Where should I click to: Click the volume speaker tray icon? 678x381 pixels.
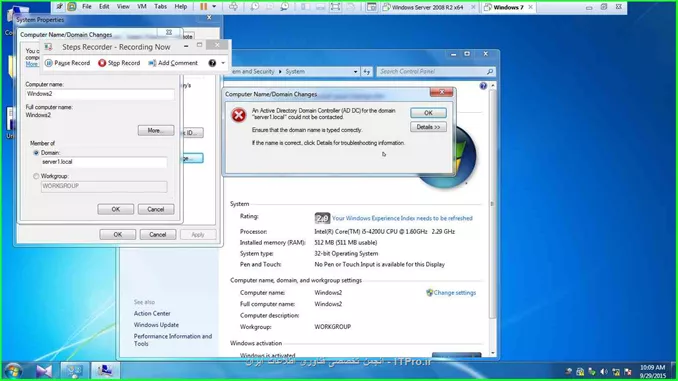(x=604, y=371)
